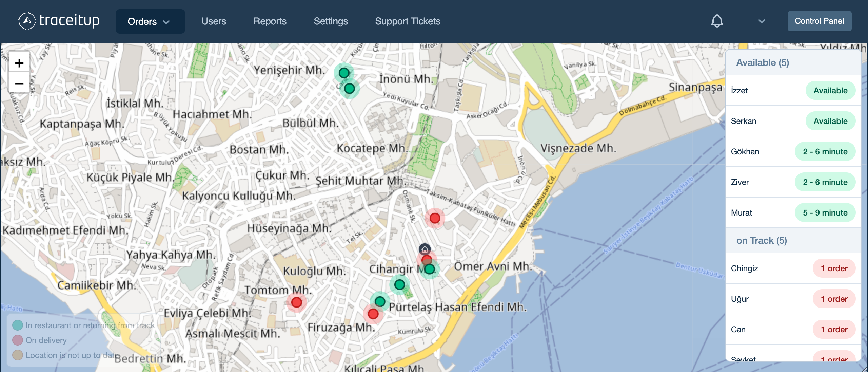Screen dimensions: 868x372
Task: Expand user account chevron beside bell
Action: coord(762,21)
